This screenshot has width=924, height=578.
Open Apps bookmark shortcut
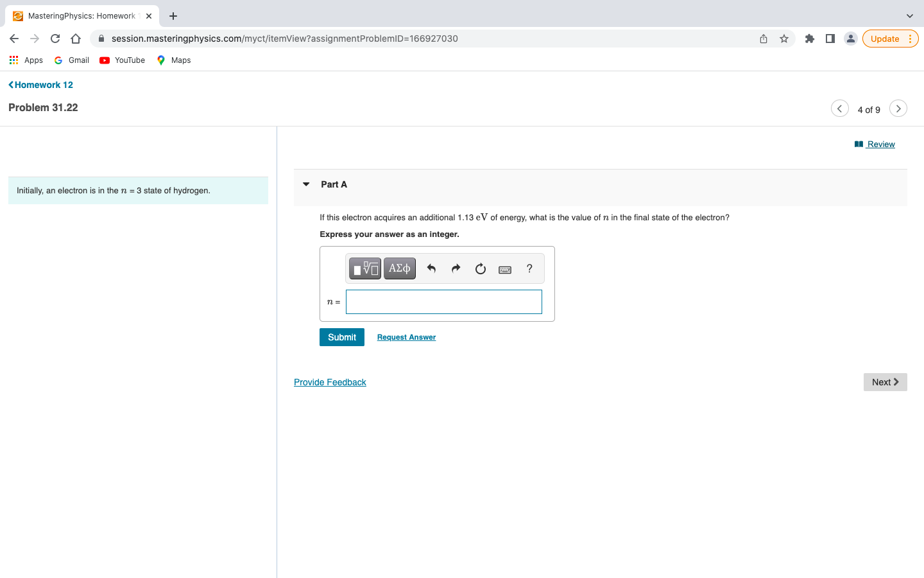click(26, 60)
